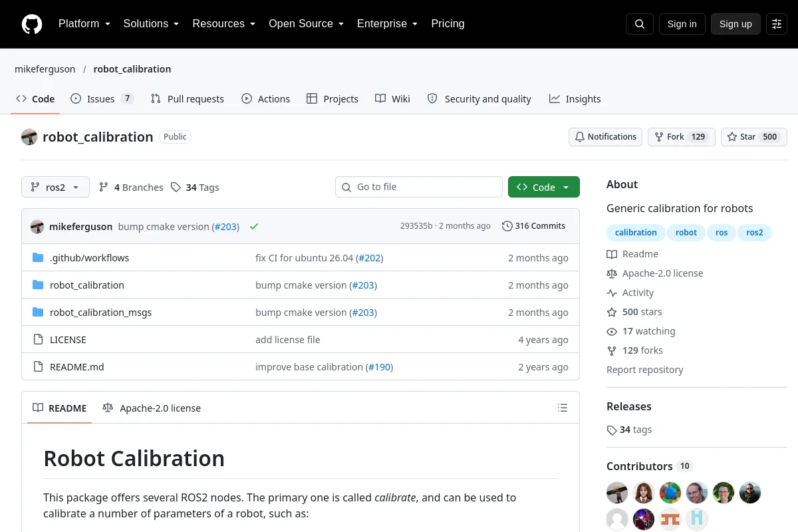Open the 129 forks link
The image size is (798, 532).
pos(635,350)
